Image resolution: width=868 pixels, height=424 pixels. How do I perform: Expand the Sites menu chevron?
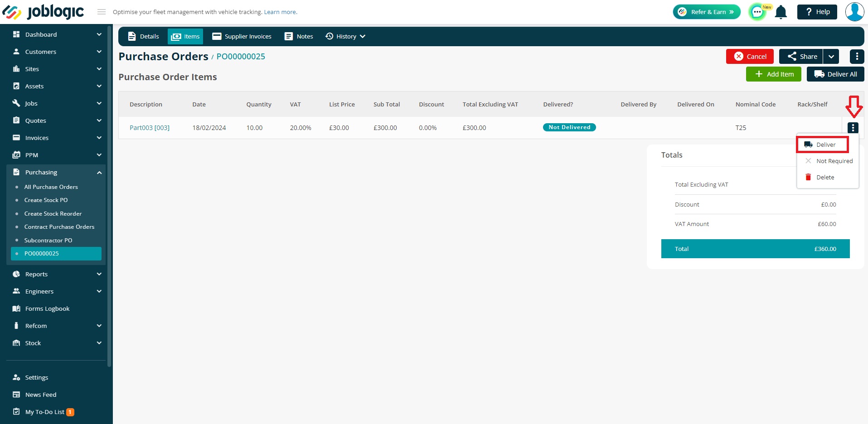(99, 69)
